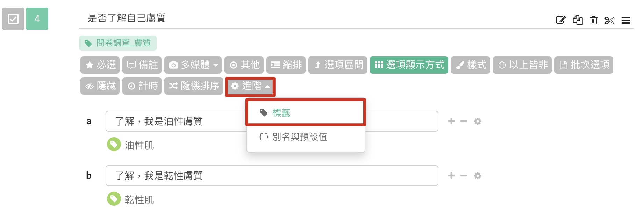Viewport: 644px width, 213px height.
Task: Click the copy question icon
Action: [578, 20]
